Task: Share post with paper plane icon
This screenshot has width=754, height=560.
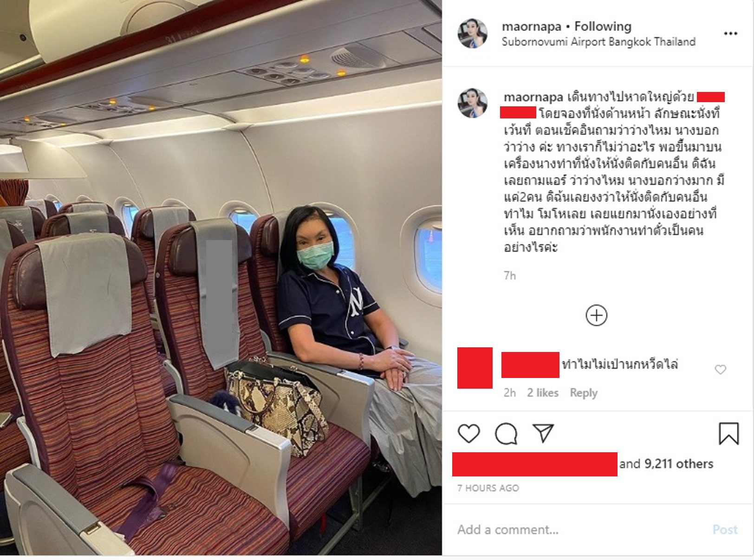Action: [x=543, y=433]
